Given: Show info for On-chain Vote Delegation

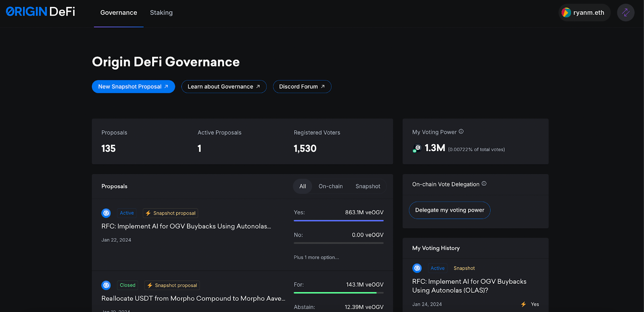Looking at the screenshot, I should click(484, 184).
